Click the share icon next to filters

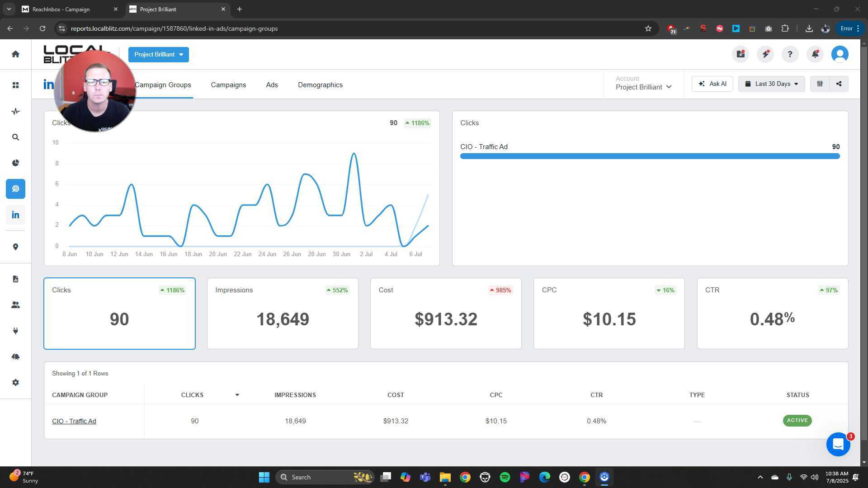[839, 84]
